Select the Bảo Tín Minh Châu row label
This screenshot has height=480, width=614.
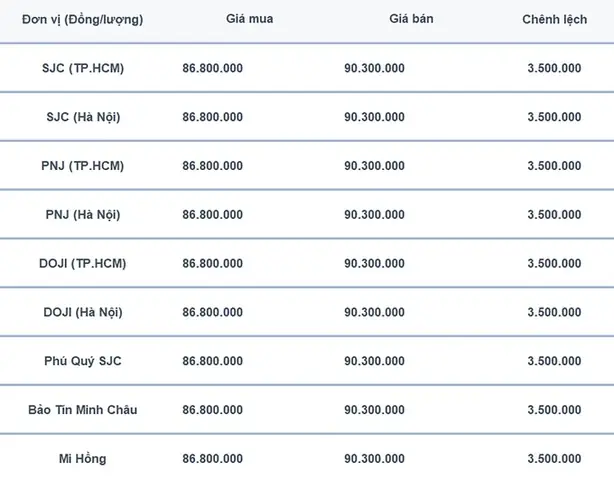click(83, 410)
